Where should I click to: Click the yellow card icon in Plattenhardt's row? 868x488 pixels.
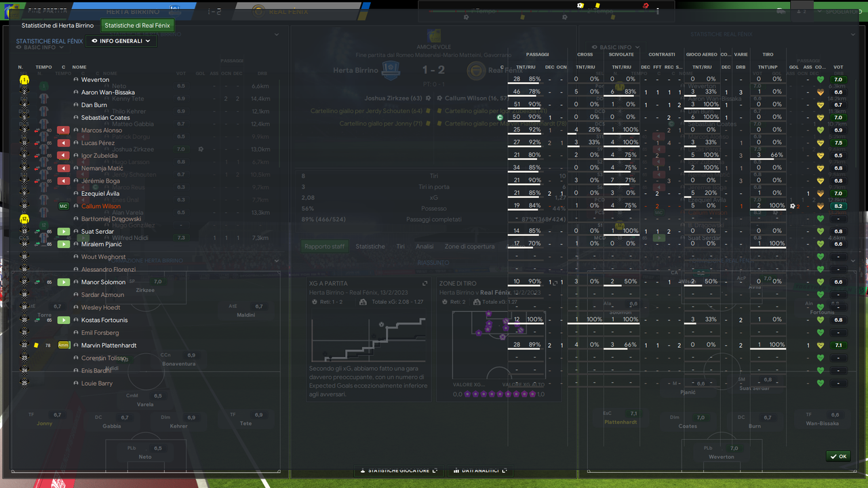coord(36,346)
